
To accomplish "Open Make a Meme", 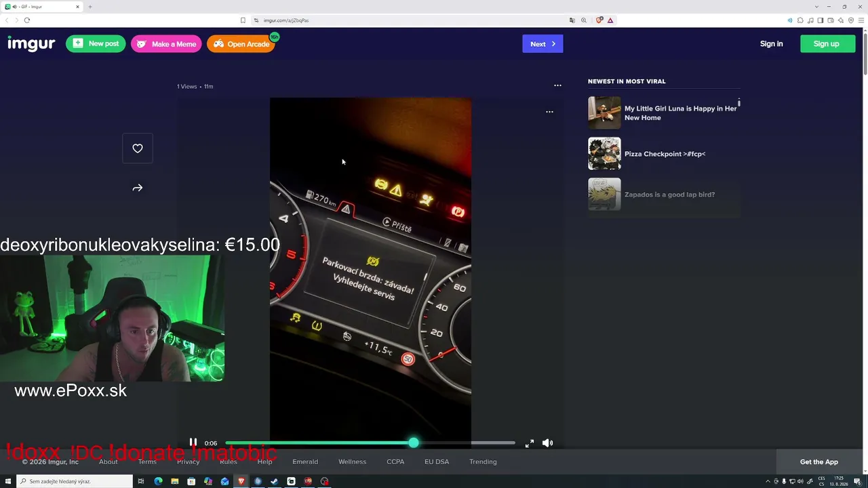I will 166,44.
